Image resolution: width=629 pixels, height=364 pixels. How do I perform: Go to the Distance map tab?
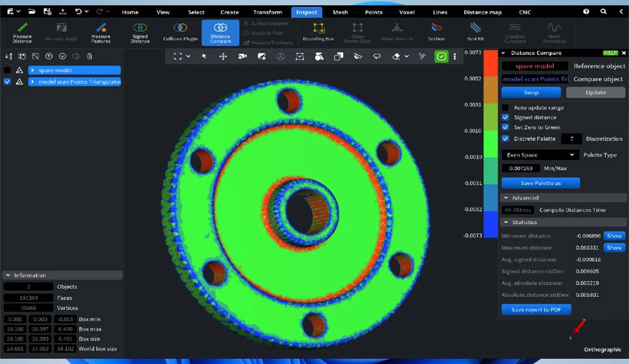[482, 12]
